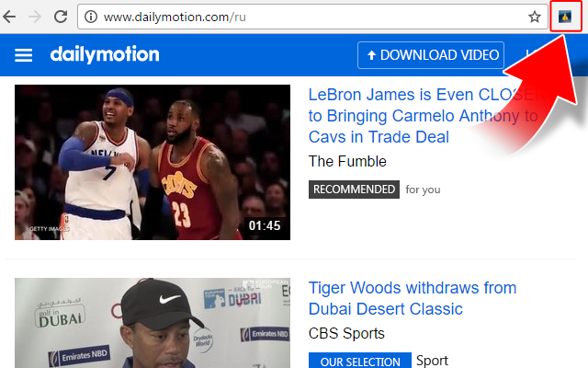Image resolution: width=588 pixels, height=368 pixels.
Task: Visit the CBS Sports channel
Action: click(x=346, y=333)
